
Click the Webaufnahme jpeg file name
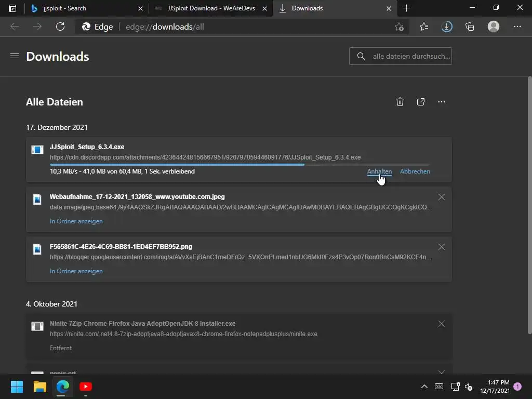pos(137,197)
